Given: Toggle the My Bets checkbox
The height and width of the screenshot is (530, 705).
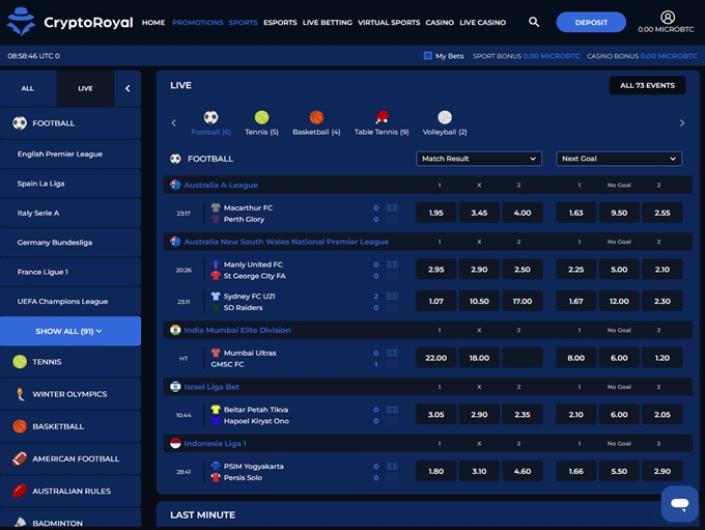Looking at the screenshot, I should tap(428, 56).
